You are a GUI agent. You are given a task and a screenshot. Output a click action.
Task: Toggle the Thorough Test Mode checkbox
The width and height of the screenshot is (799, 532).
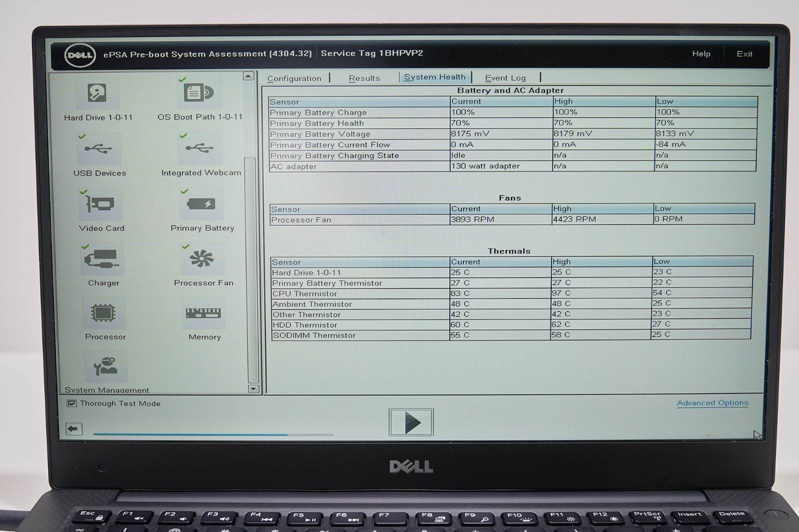tap(71, 403)
